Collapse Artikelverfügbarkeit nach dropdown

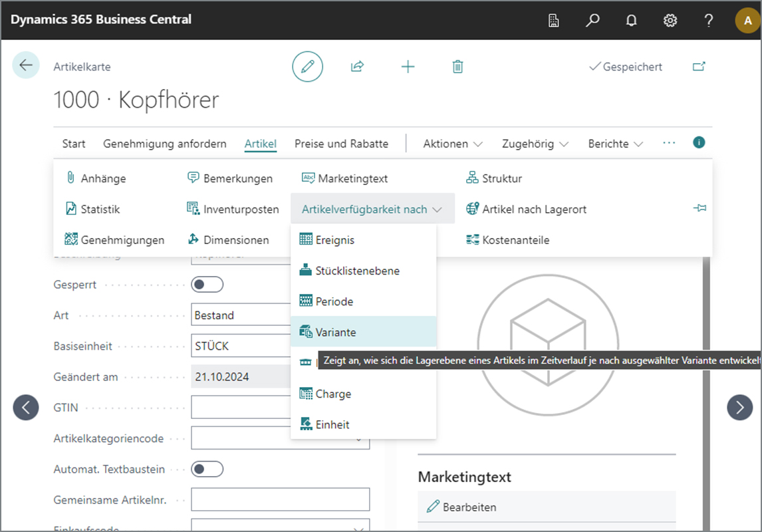tap(373, 209)
